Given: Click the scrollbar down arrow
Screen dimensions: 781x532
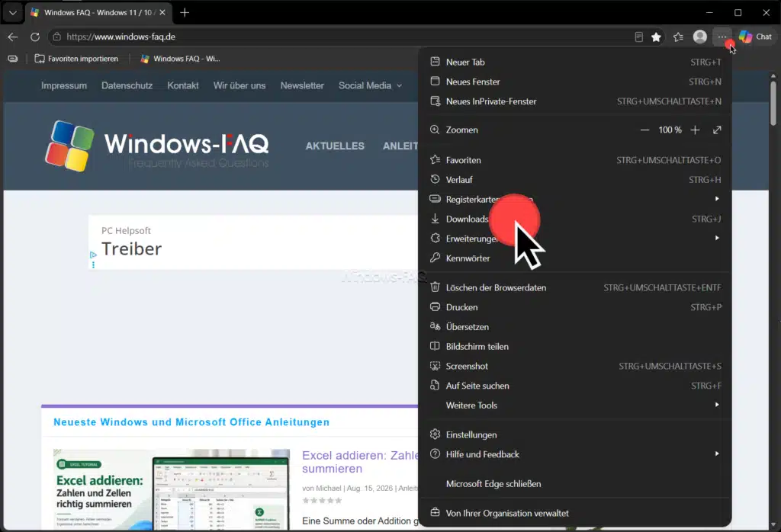Looking at the screenshot, I should click(x=773, y=524).
